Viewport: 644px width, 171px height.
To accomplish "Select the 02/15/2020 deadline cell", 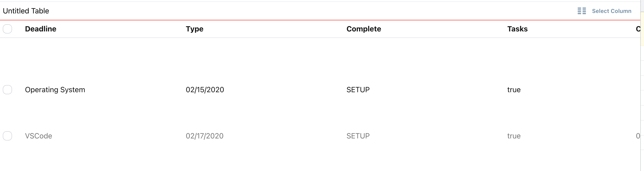I will click(x=205, y=89).
